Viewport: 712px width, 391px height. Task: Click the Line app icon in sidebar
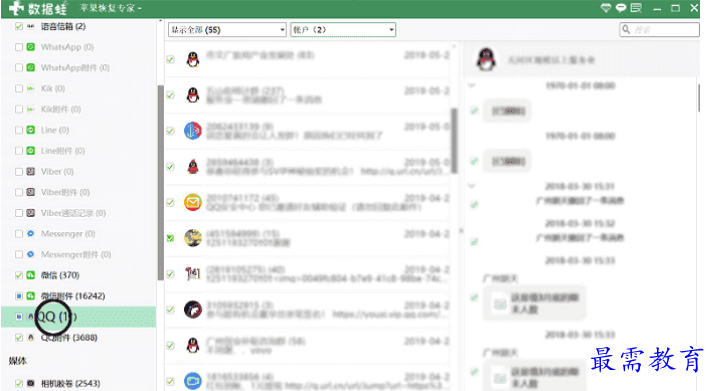[x=30, y=130]
